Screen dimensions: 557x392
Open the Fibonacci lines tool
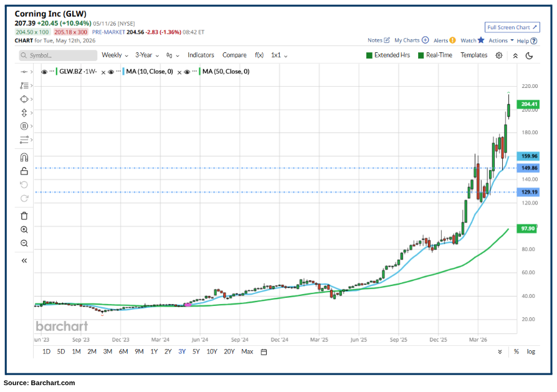[x=24, y=140]
